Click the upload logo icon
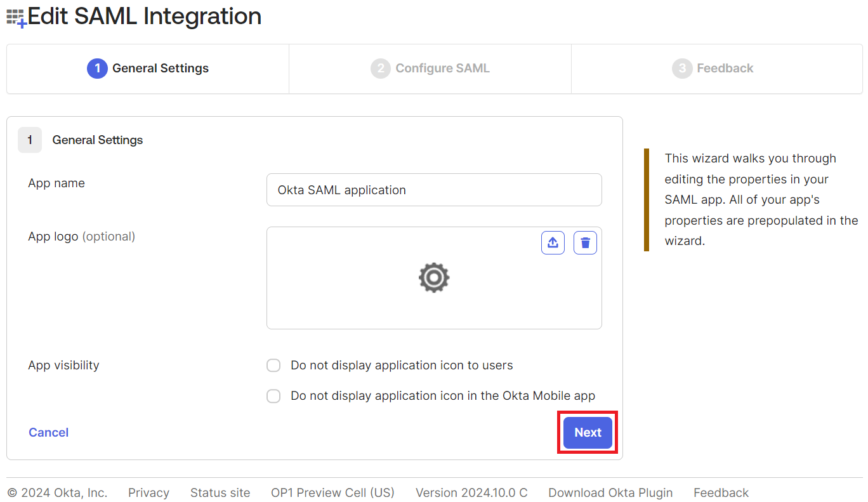The width and height of the screenshot is (868, 502). [553, 242]
